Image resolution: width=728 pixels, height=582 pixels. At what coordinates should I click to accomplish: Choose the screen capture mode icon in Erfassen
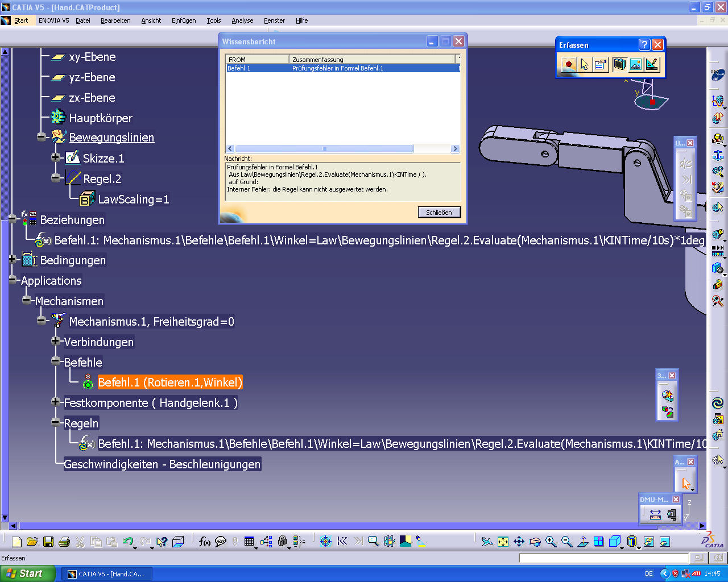click(x=619, y=64)
